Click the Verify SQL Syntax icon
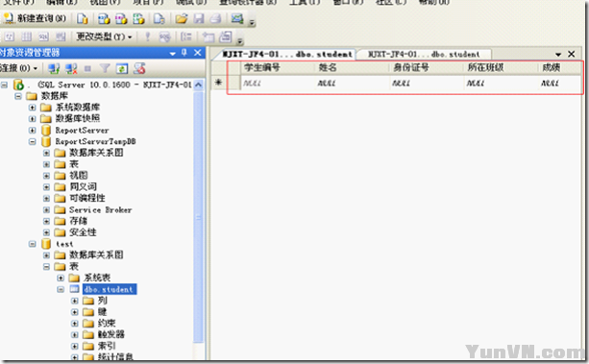Screen dimensions: 589x364 point(164,36)
